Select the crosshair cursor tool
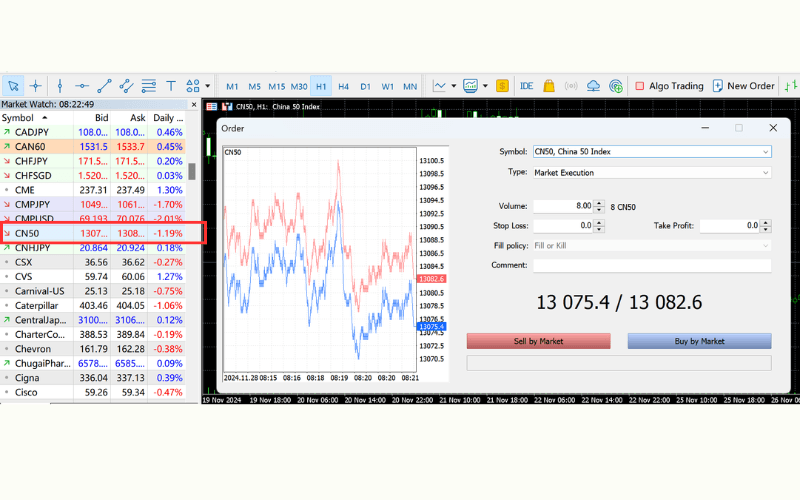 pos(36,86)
